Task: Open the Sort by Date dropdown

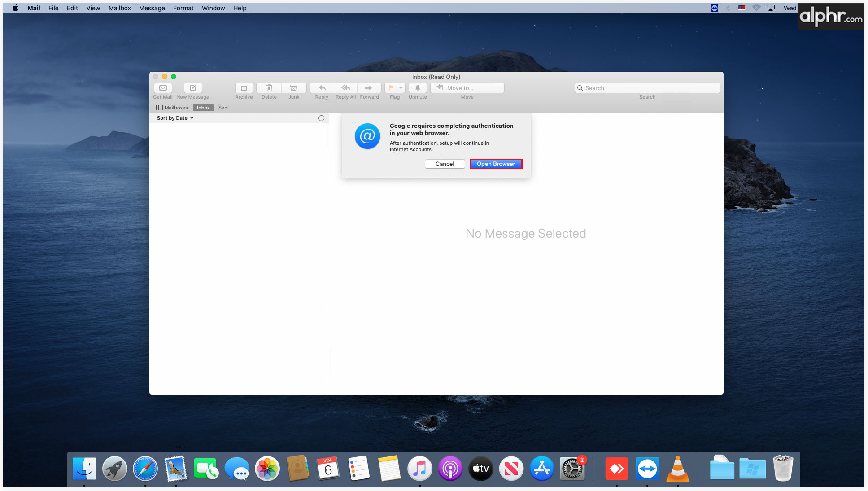Action: coord(175,118)
